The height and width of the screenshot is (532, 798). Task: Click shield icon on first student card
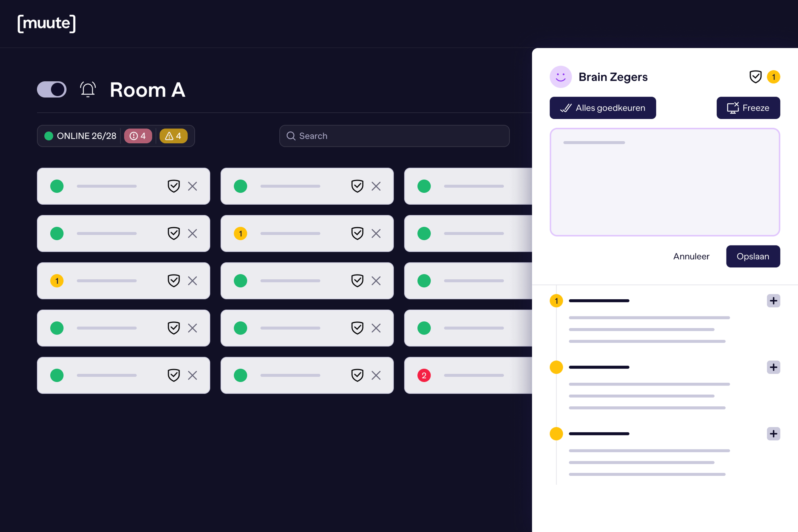click(x=174, y=186)
